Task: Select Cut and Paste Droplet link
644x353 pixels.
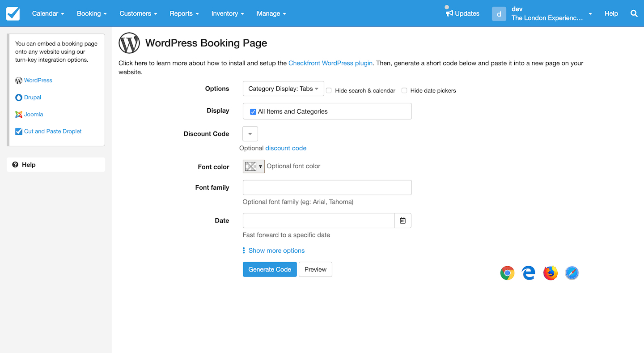Action: coord(53,132)
